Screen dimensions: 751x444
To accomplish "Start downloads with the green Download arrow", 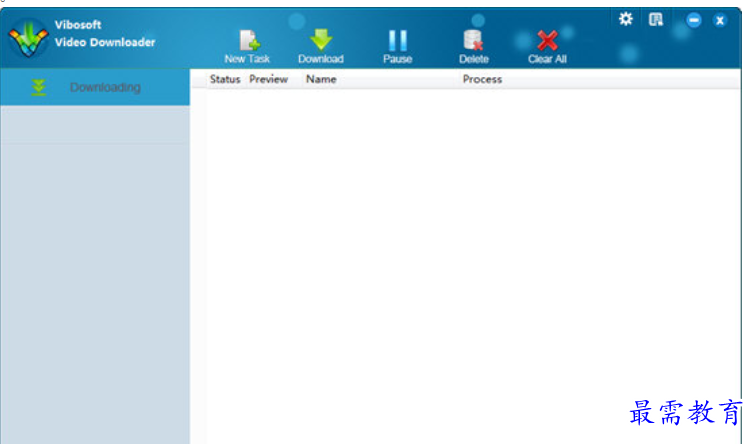I will pyautogui.click(x=321, y=46).
